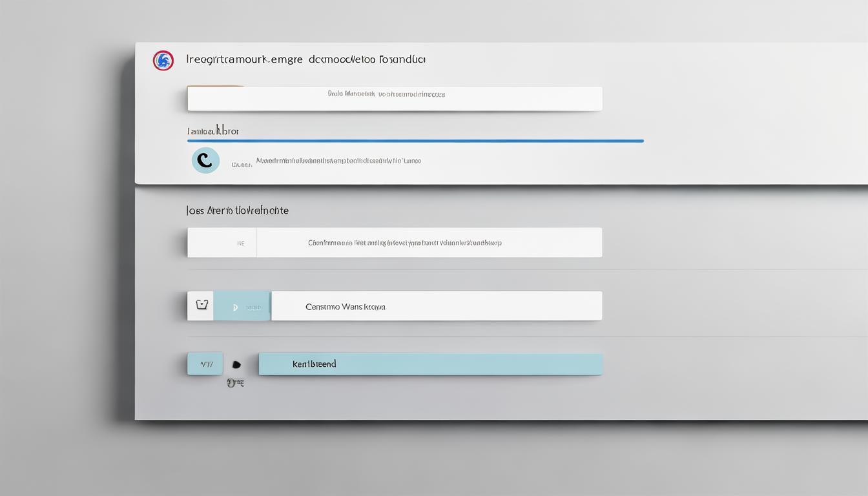This screenshot has width=868, height=496.
Task: Click the basket icon left of play segment
Action: pyautogui.click(x=201, y=305)
